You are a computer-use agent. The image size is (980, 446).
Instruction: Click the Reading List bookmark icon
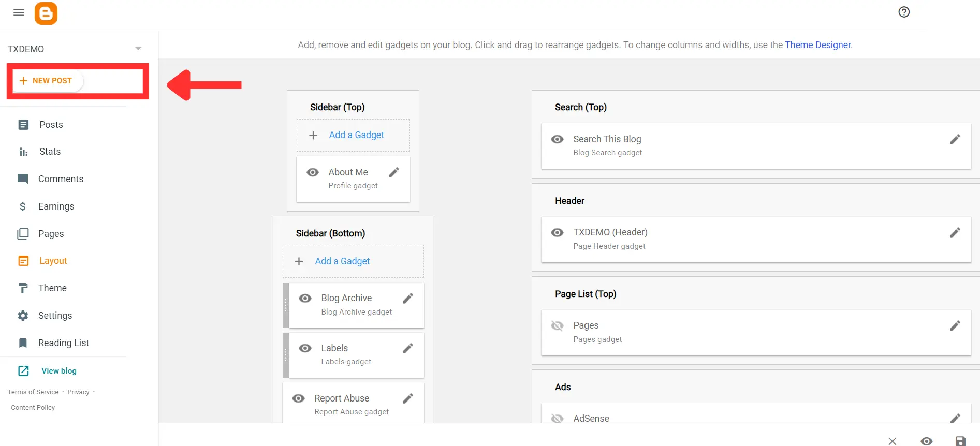click(x=23, y=343)
